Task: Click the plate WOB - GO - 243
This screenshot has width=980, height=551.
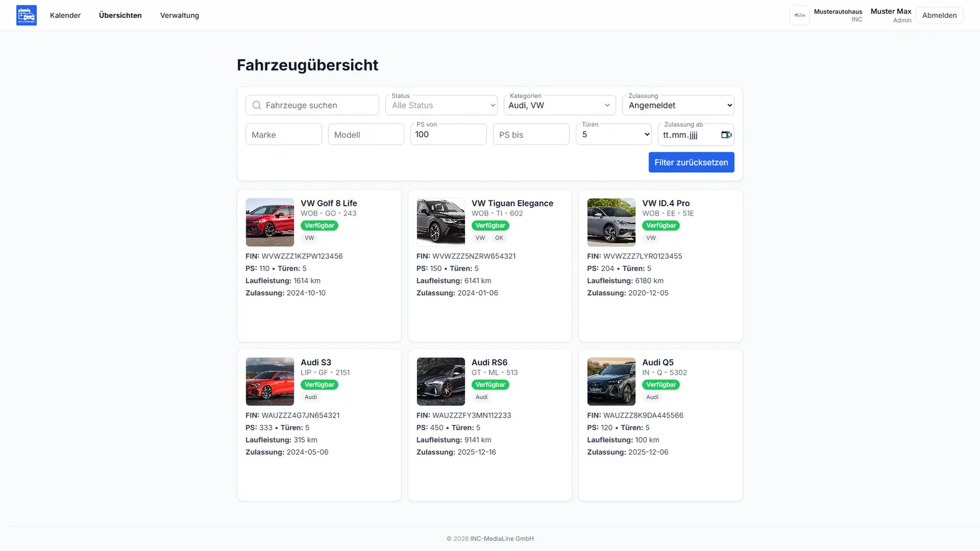Action: point(328,214)
